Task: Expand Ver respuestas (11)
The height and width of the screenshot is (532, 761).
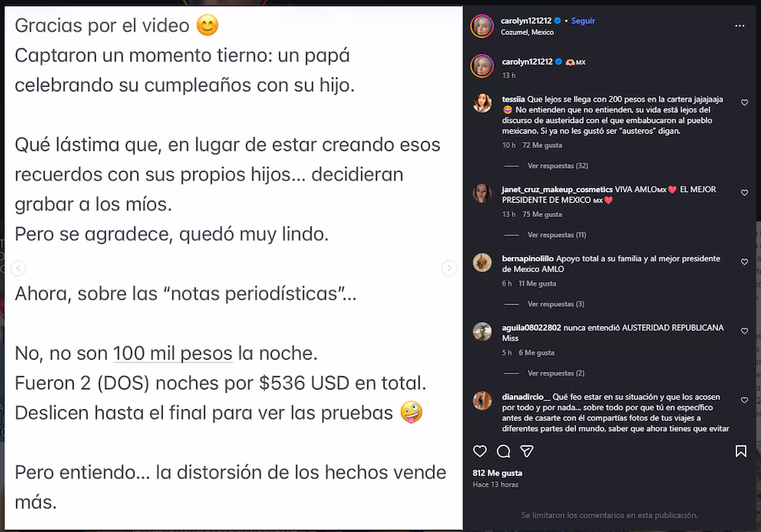Action: [x=557, y=235]
